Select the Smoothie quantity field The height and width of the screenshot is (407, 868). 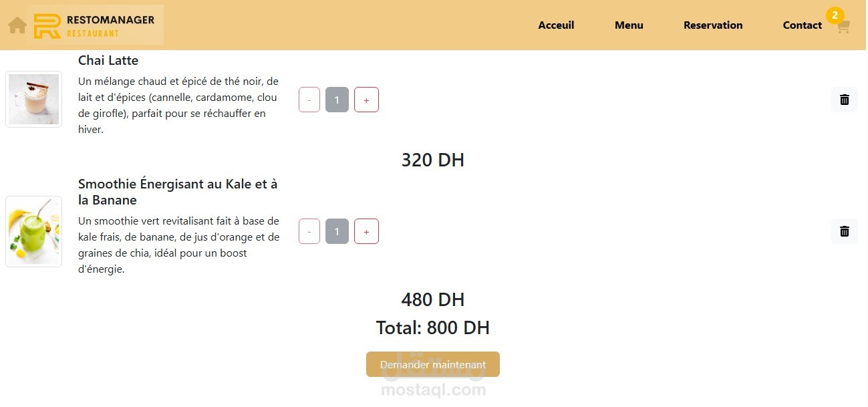point(337,231)
